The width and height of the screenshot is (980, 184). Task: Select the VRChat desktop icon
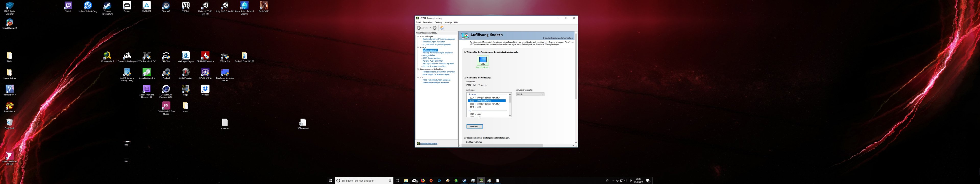coord(186,7)
